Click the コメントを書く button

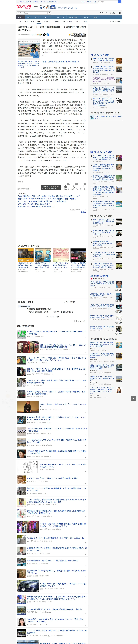point(69,302)
